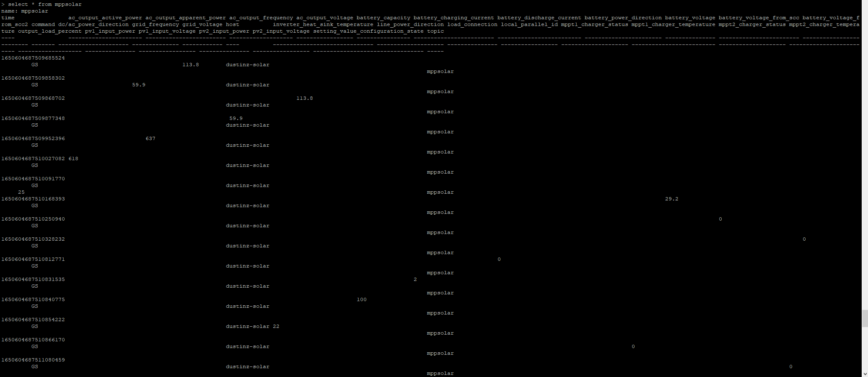The image size is (868, 377).
Task: Click the battery charging current value 2
Action: click(415, 279)
